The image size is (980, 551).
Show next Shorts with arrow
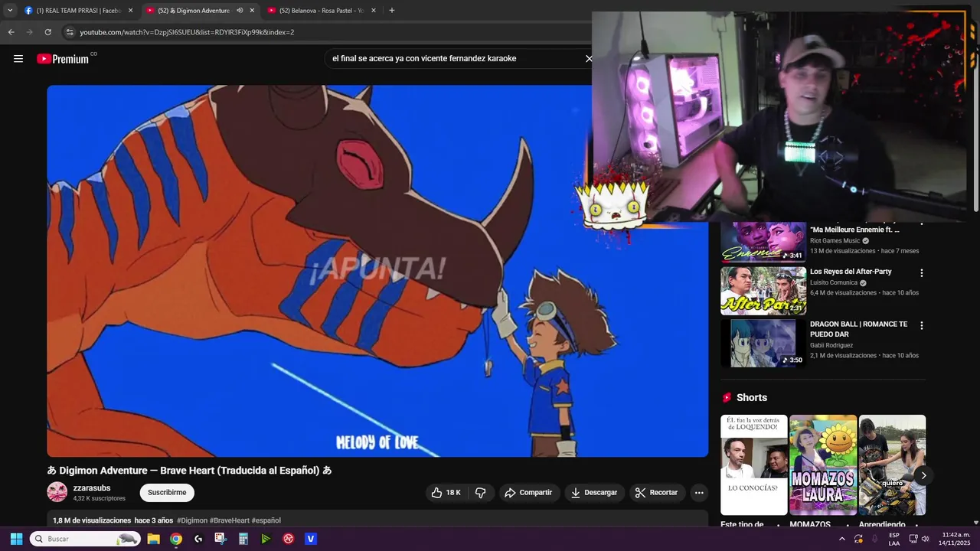coord(923,475)
